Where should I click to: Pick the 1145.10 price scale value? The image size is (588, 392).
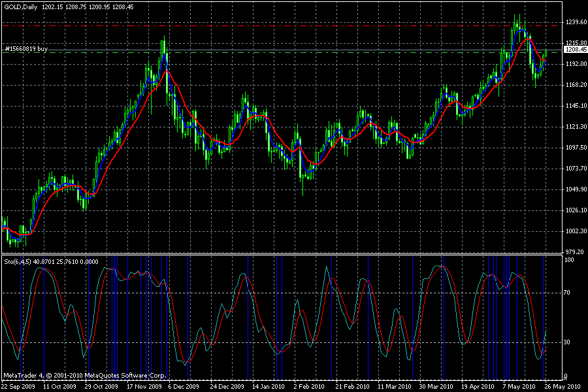(576, 106)
